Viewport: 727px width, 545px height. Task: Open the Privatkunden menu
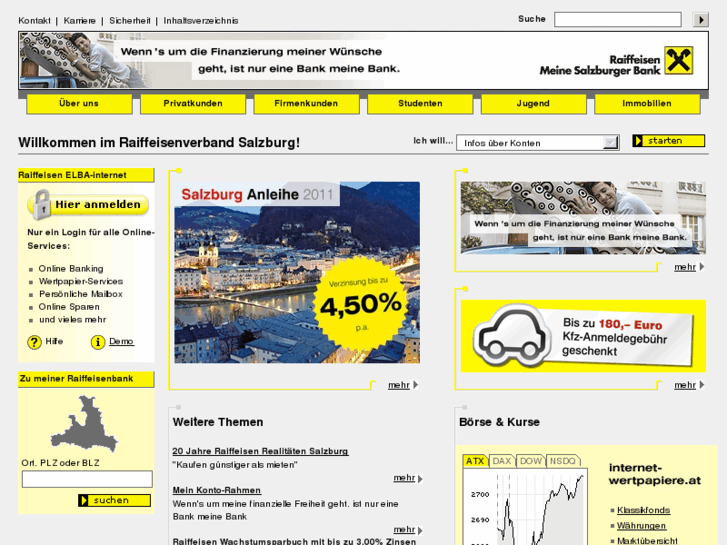[x=193, y=104]
